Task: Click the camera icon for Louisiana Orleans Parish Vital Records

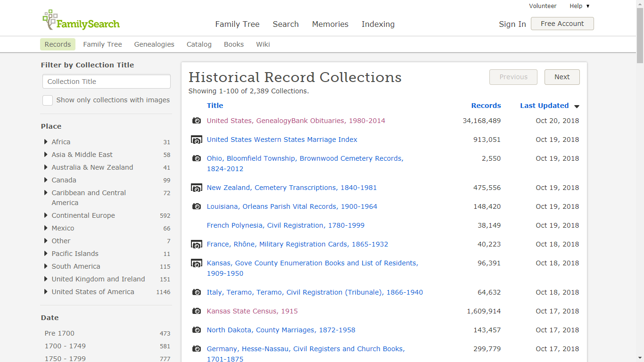Action: 197,206
